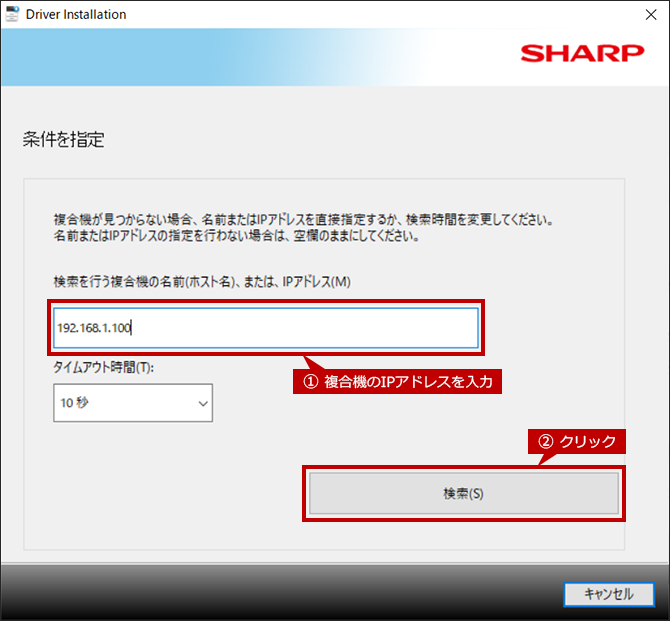
Task: Click the タイムアウト時間(T): label
Action: coord(103,367)
